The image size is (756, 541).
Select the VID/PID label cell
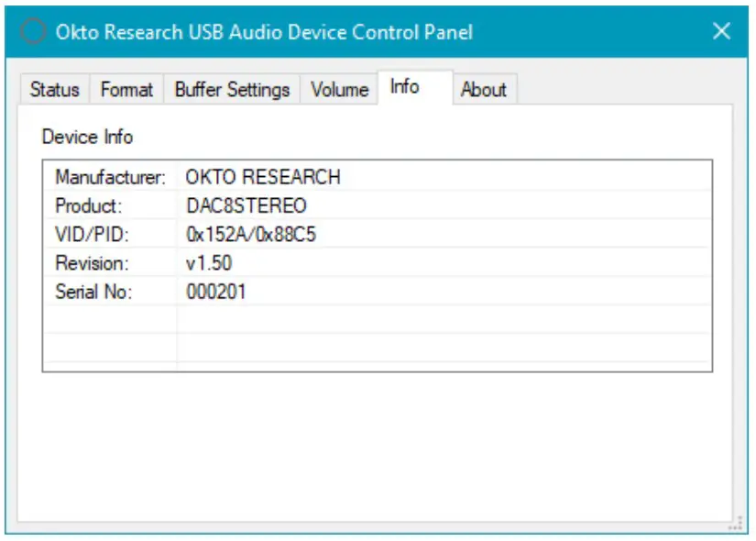pos(92,235)
